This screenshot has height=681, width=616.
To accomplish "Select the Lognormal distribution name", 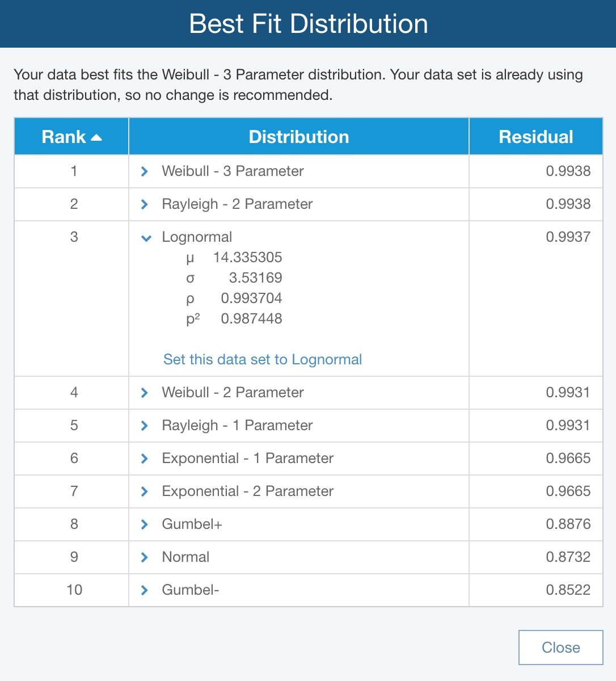I will [x=197, y=237].
